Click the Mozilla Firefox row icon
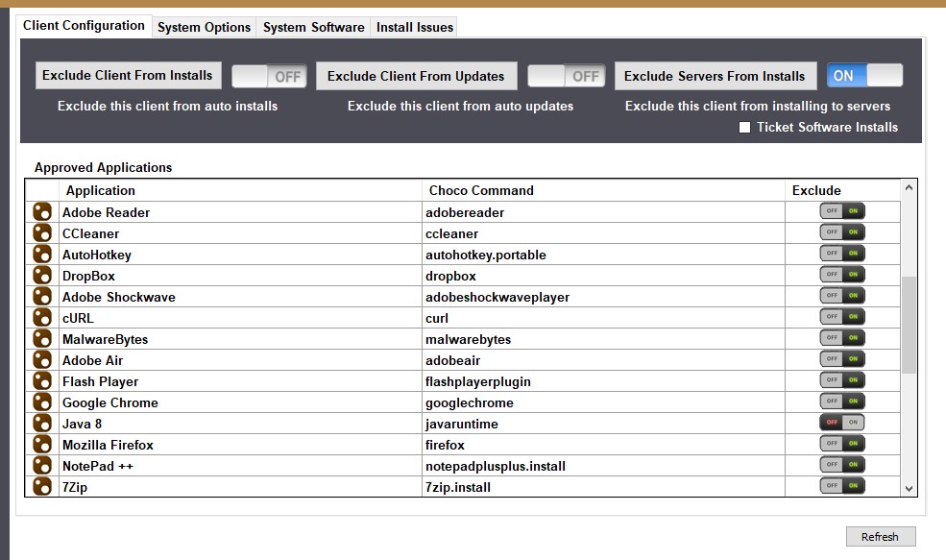The height and width of the screenshot is (560, 946). (x=42, y=444)
